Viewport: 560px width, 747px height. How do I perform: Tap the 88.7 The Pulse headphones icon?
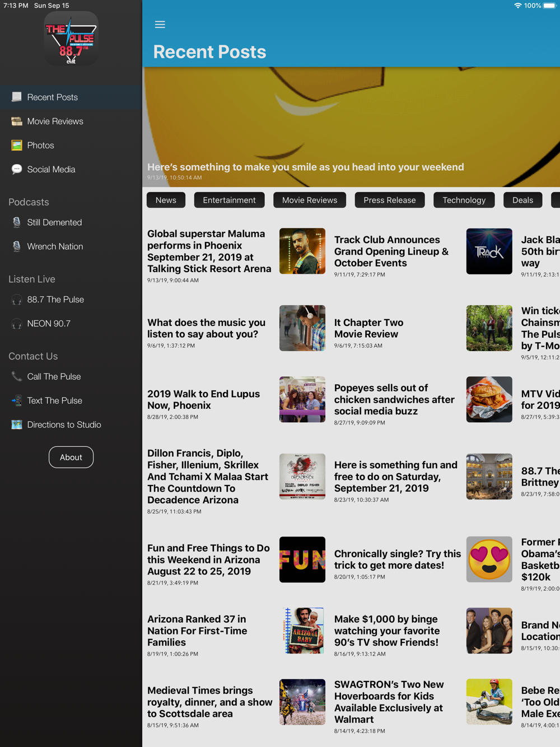pyautogui.click(x=17, y=300)
